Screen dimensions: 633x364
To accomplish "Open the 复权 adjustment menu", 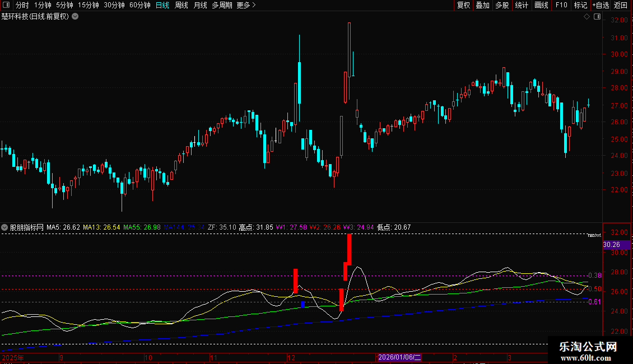I will tap(463, 5).
